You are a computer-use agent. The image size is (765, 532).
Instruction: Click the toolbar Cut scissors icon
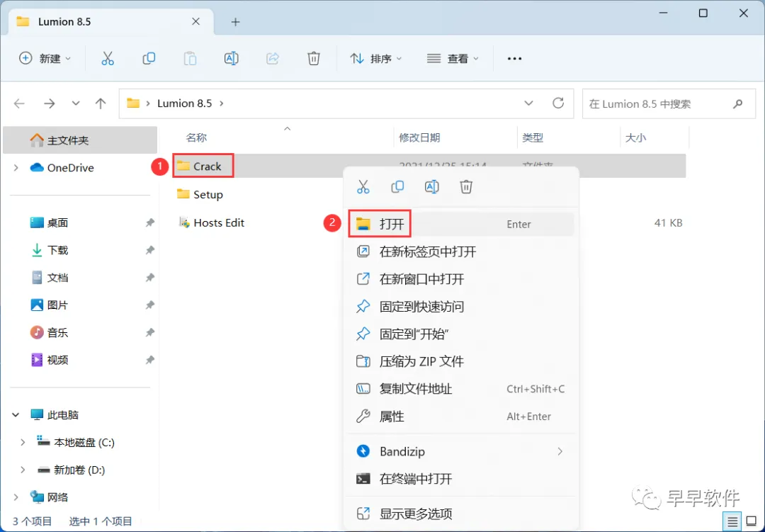pyautogui.click(x=108, y=59)
